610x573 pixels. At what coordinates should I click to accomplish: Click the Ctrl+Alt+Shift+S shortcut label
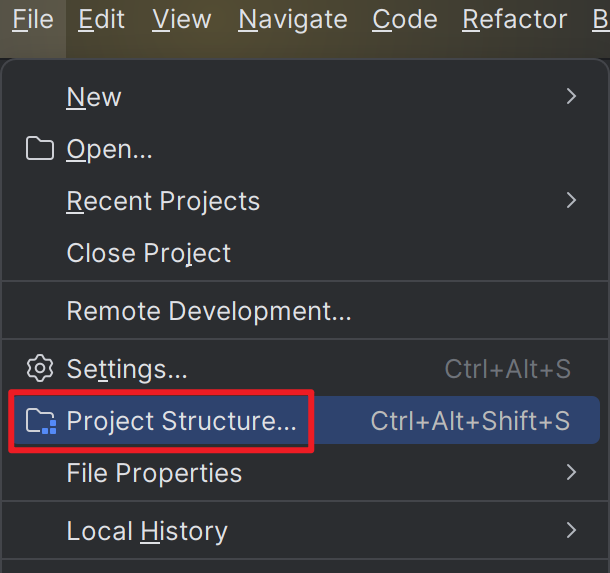[x=470, y=421]
